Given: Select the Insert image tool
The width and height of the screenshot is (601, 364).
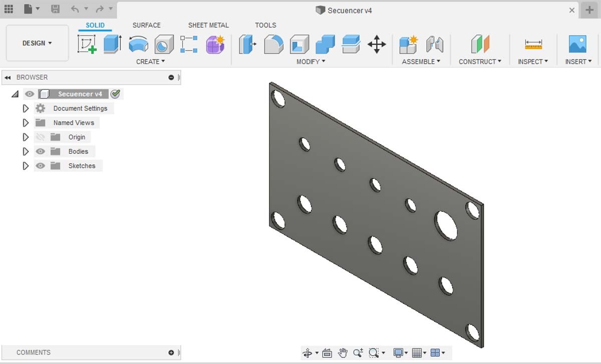Looking at the screenshot, I should (x=577, y=44).
